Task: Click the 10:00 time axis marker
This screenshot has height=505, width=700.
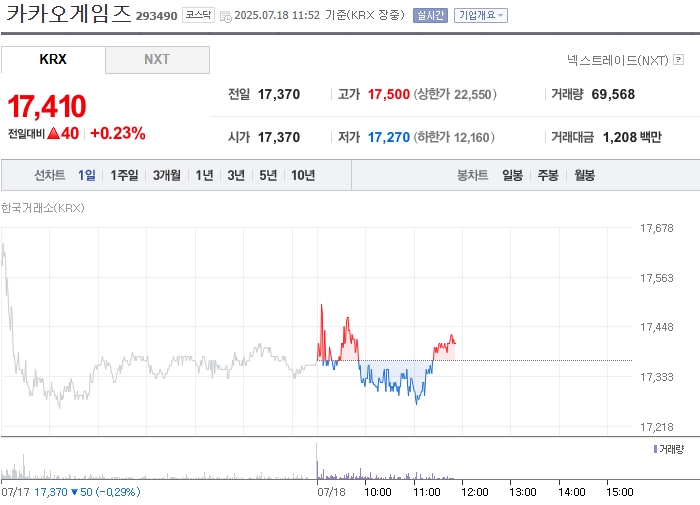Action: point(378,492)
